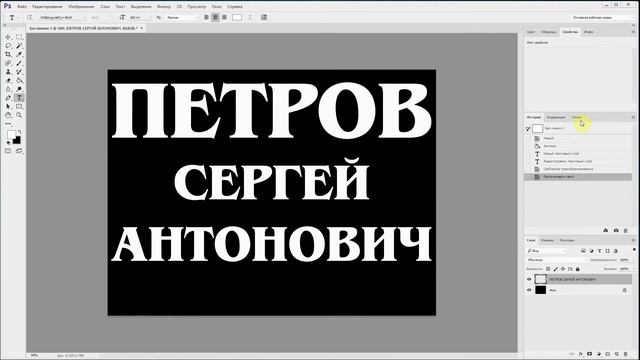
Task: Select Заливка history step
Action: click(x=578, y=146)
